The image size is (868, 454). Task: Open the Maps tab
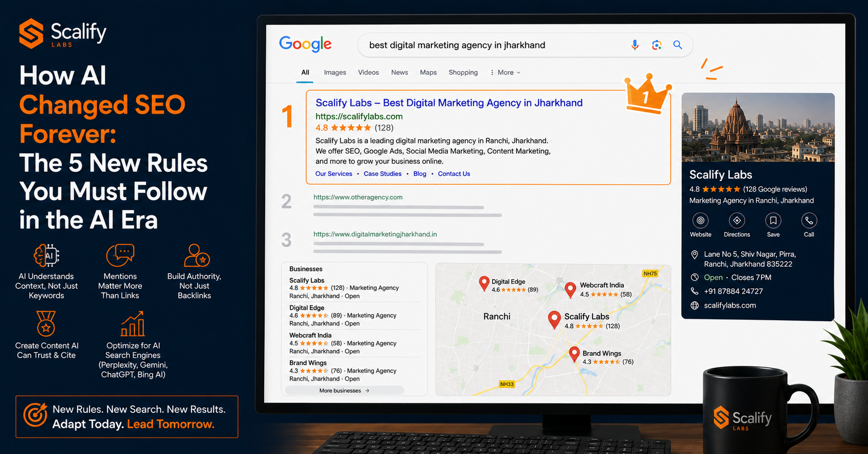[428, 73]
